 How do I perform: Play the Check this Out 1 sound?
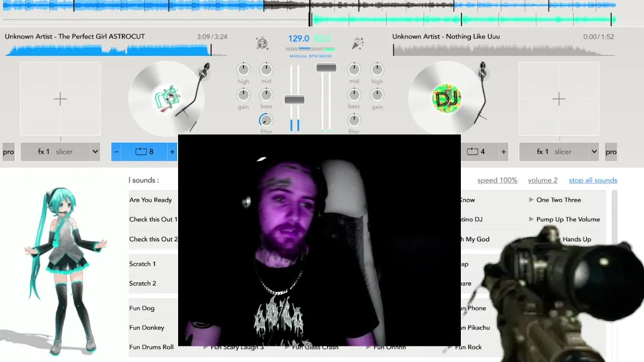(x=153, y=219)
